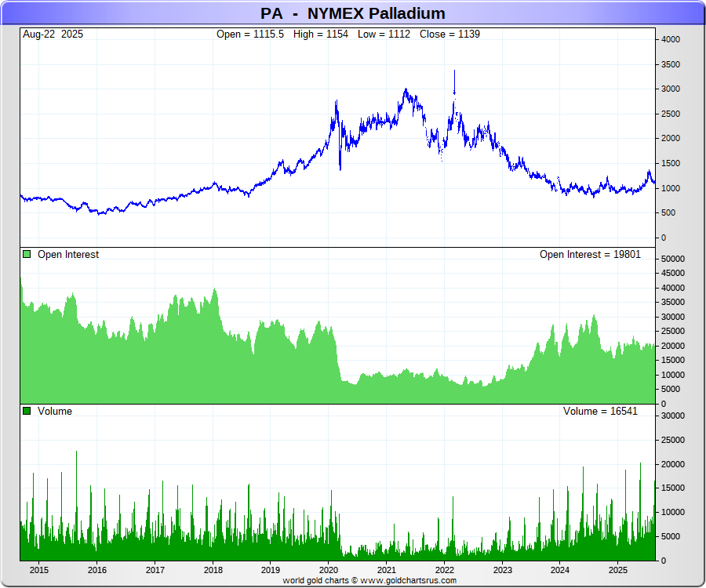
Task: Click the 2018 label on the time axis
Action: pos(213,570)
